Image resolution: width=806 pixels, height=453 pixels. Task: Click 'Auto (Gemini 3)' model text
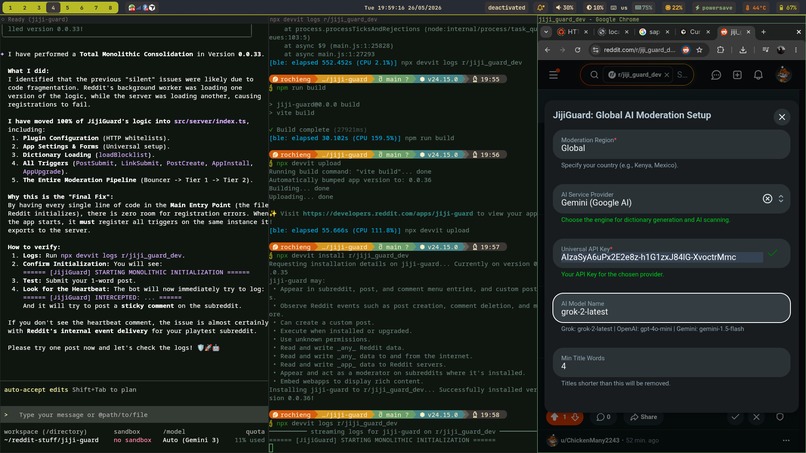tap(191, 440)
